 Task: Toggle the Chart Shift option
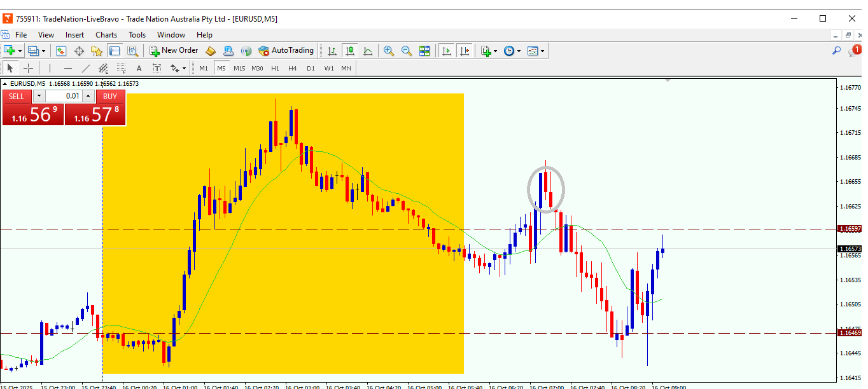pos(465,51)
